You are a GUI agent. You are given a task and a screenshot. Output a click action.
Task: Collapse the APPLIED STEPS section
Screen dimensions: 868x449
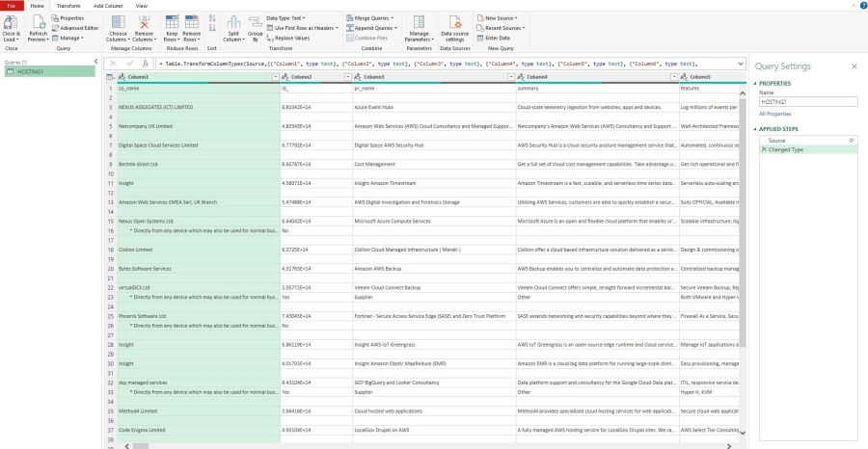coord(754,129)
